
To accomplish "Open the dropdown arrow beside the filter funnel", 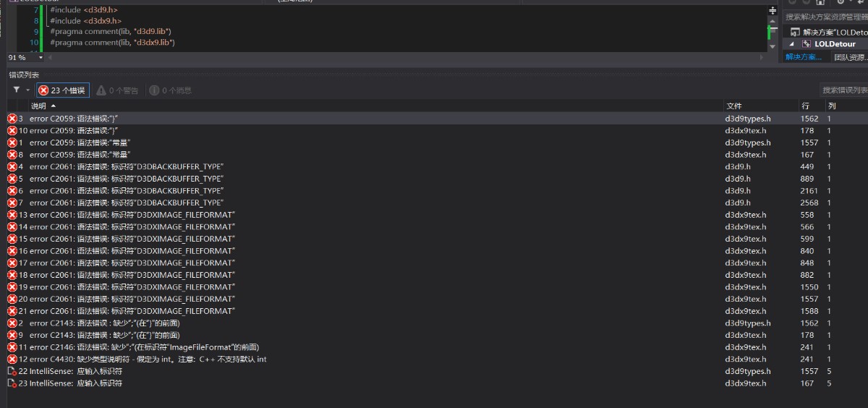I will click(x=28, y=90).
